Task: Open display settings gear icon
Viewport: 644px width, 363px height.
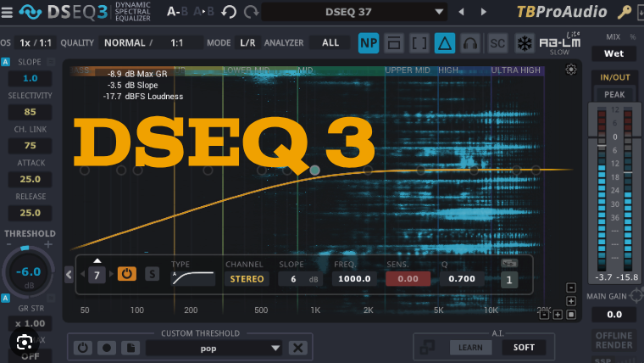Action: (571, 70)
